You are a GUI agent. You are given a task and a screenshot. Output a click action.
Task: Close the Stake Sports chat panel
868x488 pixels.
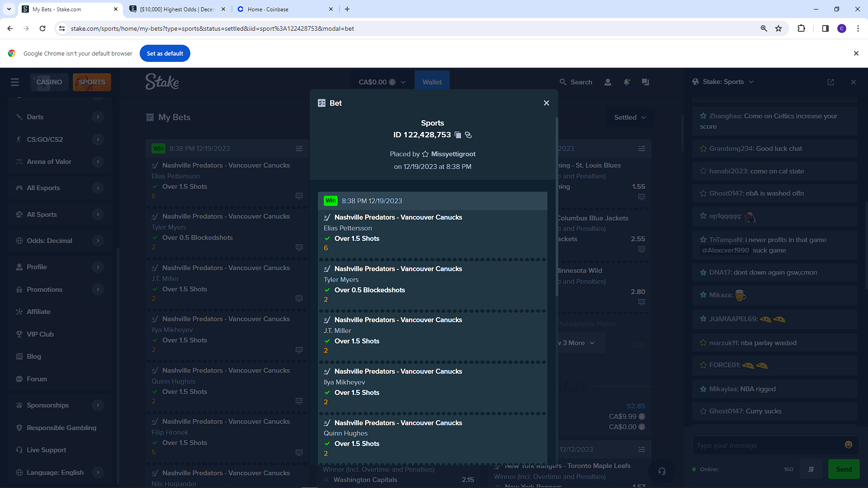pos(853,82)
